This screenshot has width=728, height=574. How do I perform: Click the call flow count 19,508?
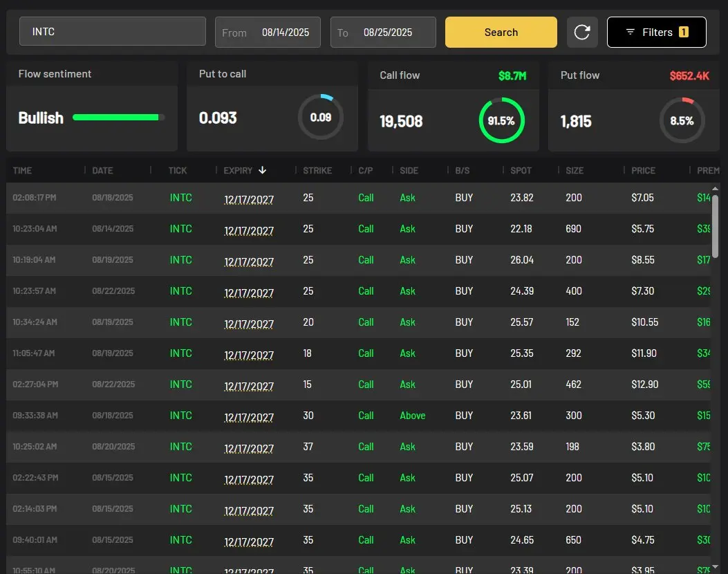401,122
